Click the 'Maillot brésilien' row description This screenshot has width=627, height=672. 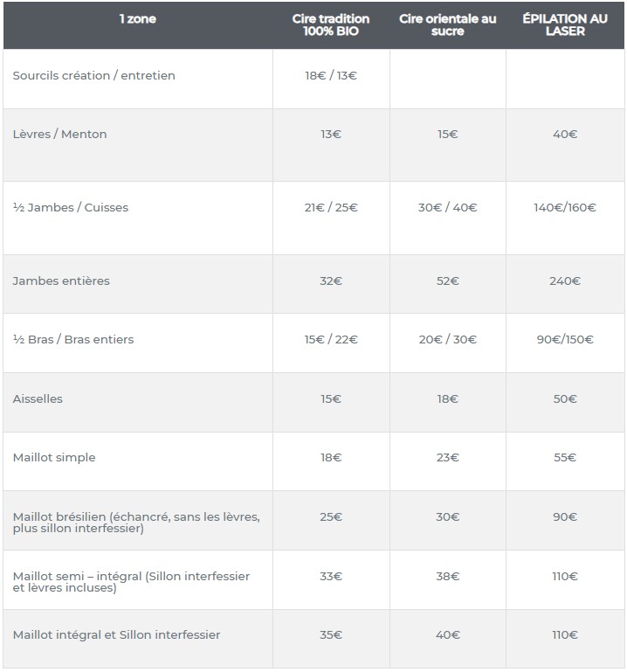click(x=136, y=523)
